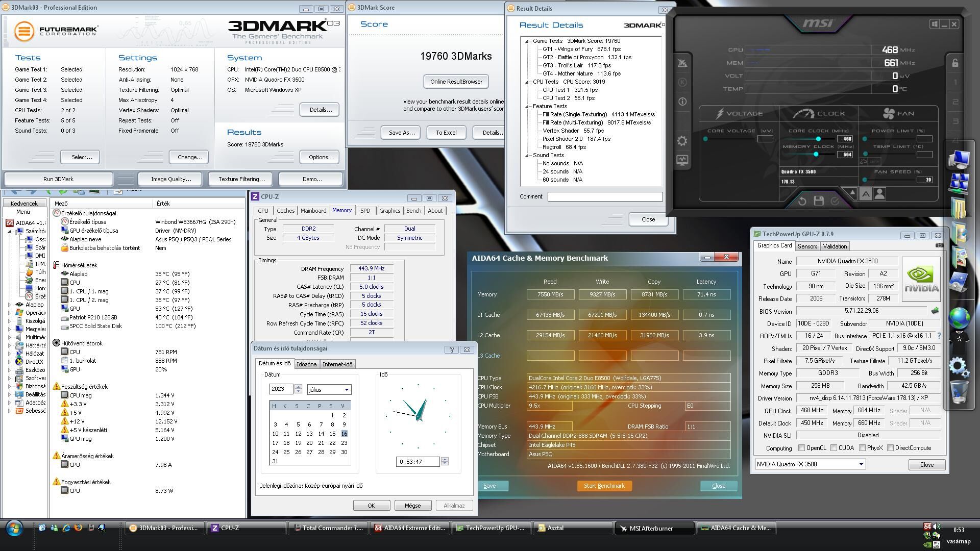Collapse the Sound Tests tree node
Viewport: 980px width, 551px height.
[527, 156]
